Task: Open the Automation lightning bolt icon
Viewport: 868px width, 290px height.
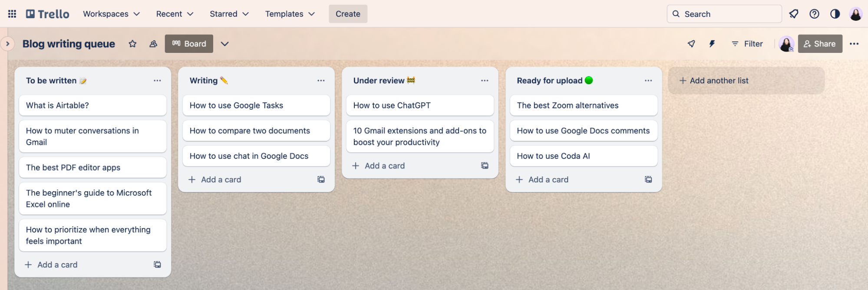Action: (x=712, y=44)
